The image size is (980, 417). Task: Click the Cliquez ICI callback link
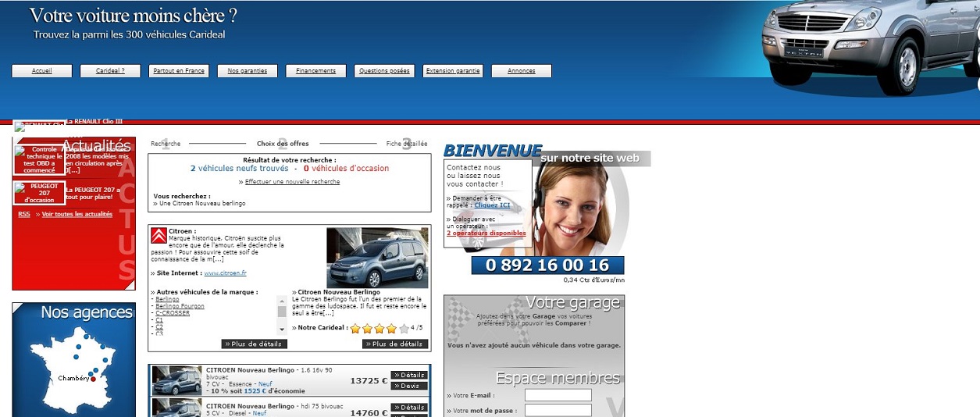pyautogui.click(x=492, y=205)
